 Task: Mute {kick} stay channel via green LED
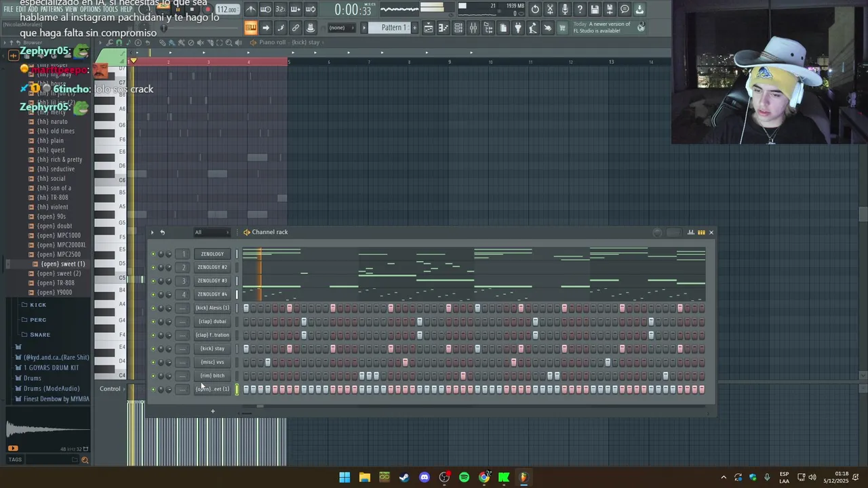click(x=153, y=348)
